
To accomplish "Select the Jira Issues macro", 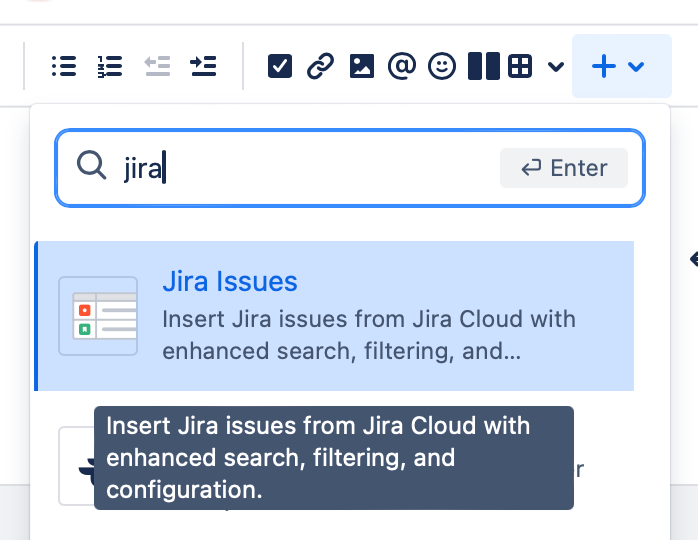I will 334,316.
